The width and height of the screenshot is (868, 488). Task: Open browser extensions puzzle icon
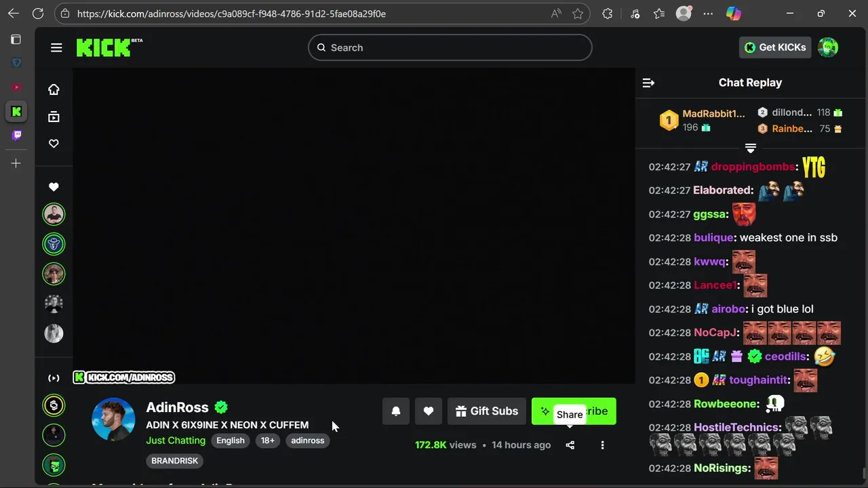[x=608, y=14]
